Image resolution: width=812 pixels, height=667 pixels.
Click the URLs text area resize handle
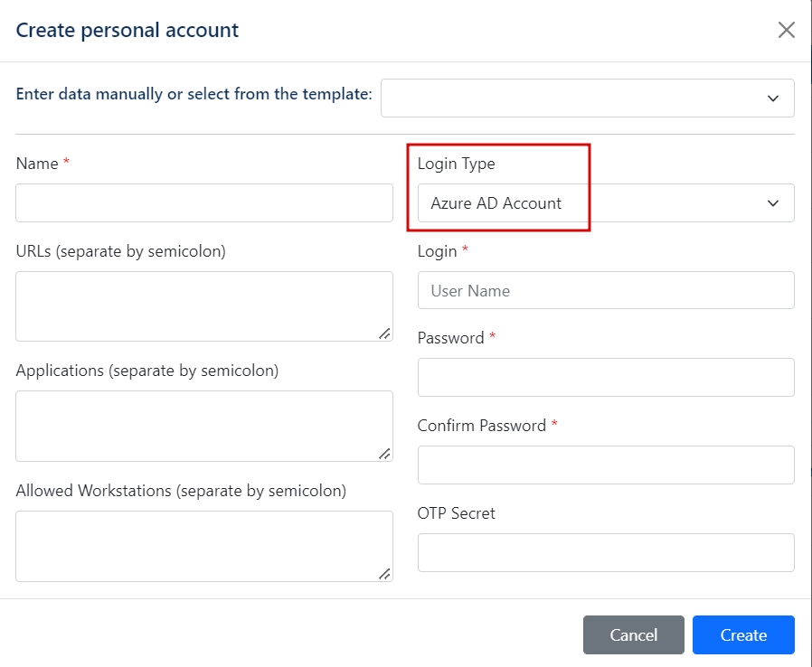[x=385, y=333]
